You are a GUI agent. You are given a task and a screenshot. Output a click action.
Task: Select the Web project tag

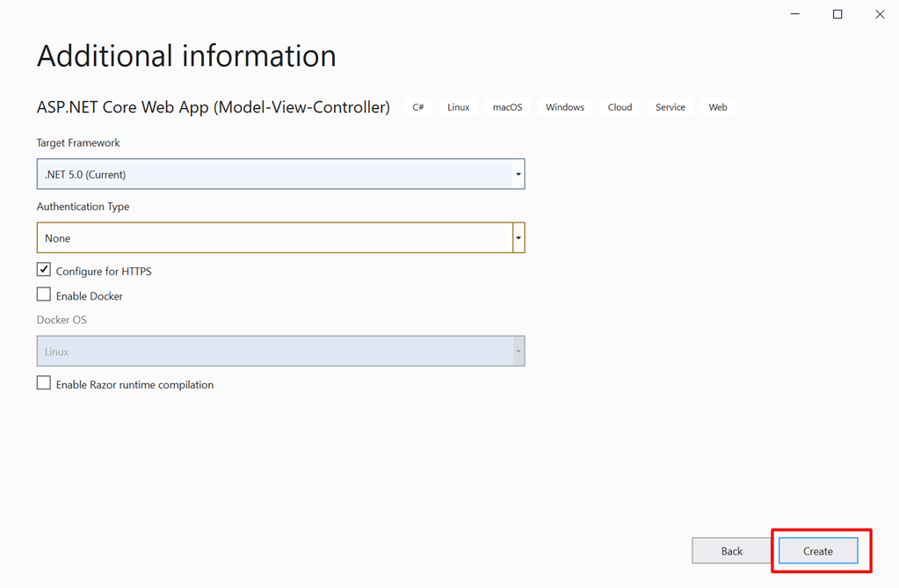pos(717,106)
